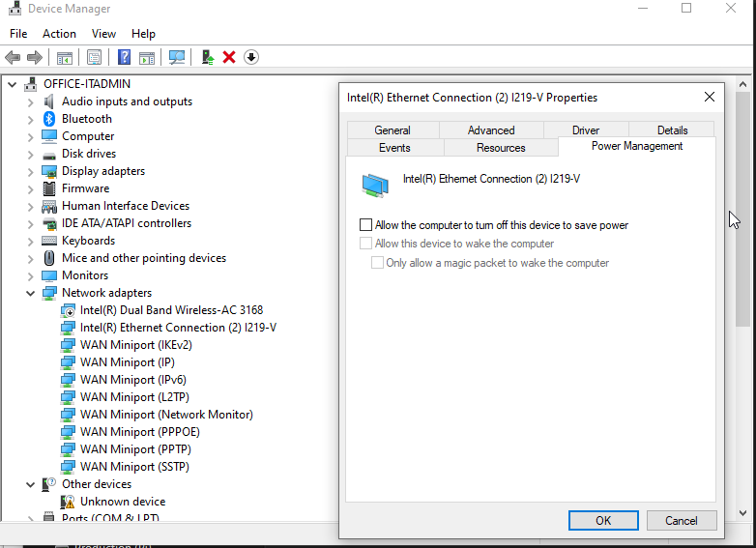This screenshot has height=548, width=756.
Task: Expand the Disk drives node
Action: coord(30,155)
